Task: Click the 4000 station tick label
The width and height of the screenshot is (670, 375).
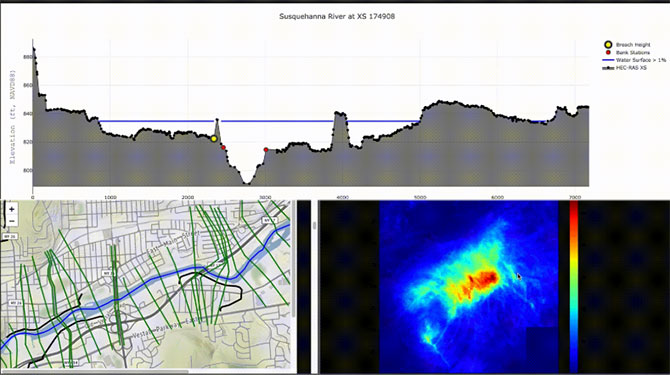Action: tap(343, 197)
